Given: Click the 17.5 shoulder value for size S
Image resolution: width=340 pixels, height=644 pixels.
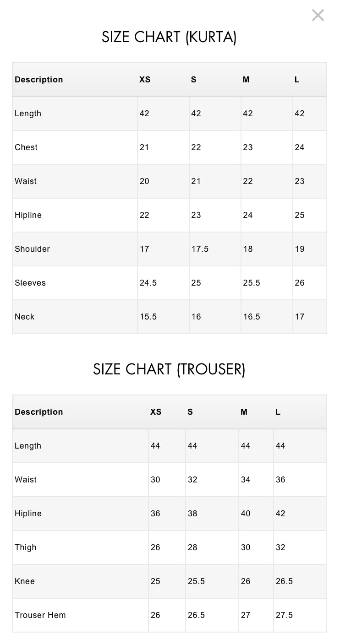Looking at the screenshot, I should coord(200,249).
